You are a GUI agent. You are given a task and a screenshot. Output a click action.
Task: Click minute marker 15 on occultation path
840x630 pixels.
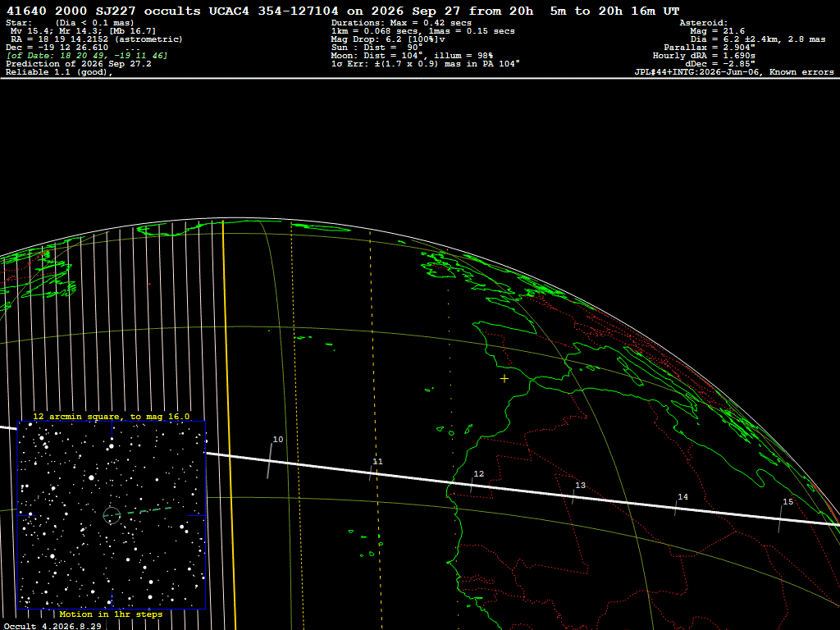(x=787, y=502)
